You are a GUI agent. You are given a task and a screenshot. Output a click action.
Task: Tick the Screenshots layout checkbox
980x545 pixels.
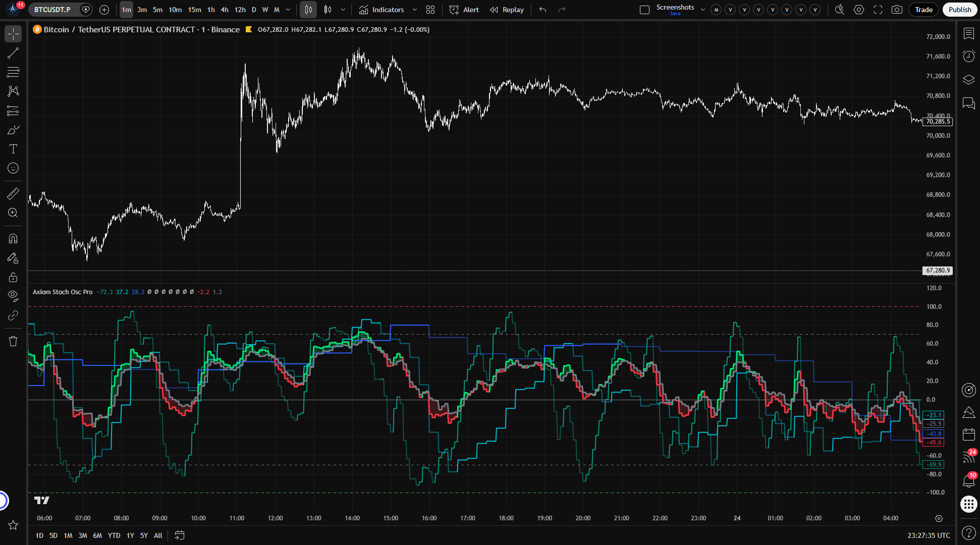tap(644, 10)
